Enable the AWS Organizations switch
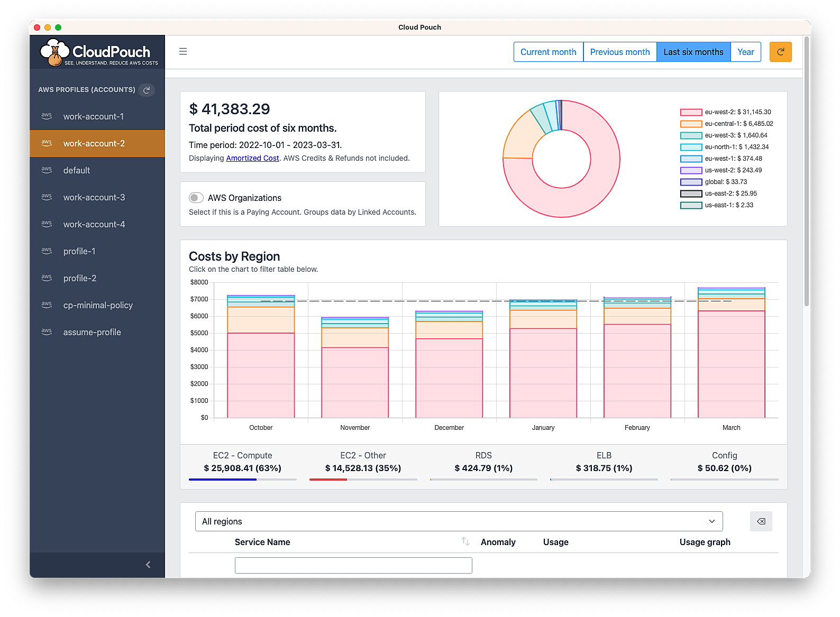Image resolution: width=840 pixels, height=617 pixels. coord(196,198)
